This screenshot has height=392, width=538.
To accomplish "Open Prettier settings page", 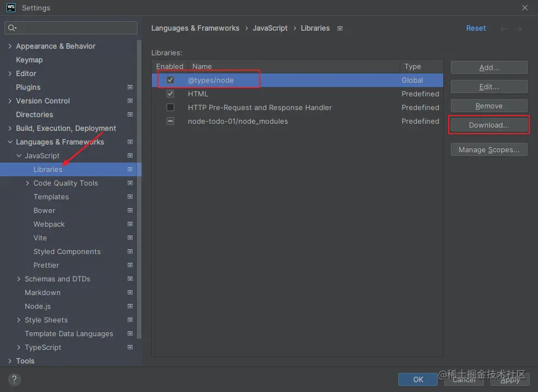I will point(46,265).
